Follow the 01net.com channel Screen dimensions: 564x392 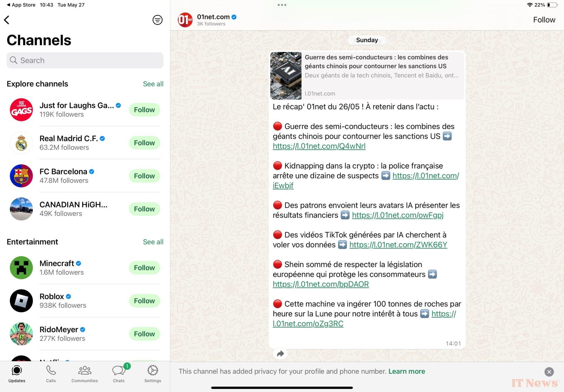pyautogui.click(x=544, y=20)
